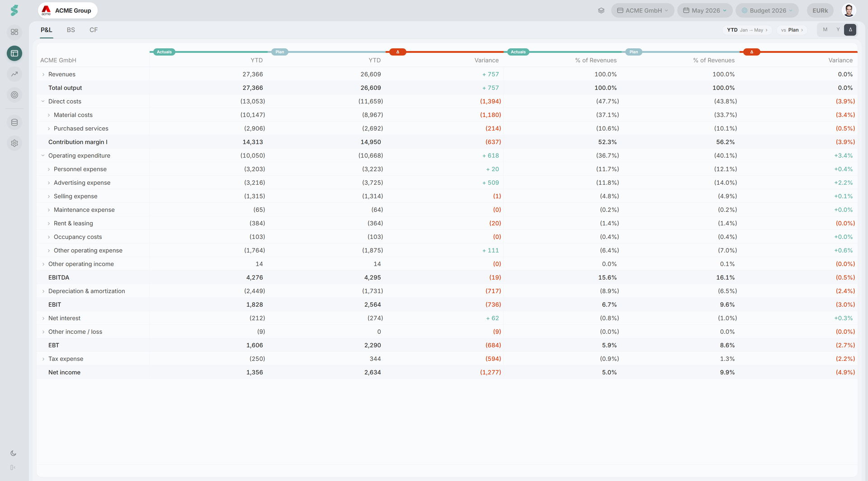
Task: Click the YTD Jan–May range selector
Action: pos(747,30)
